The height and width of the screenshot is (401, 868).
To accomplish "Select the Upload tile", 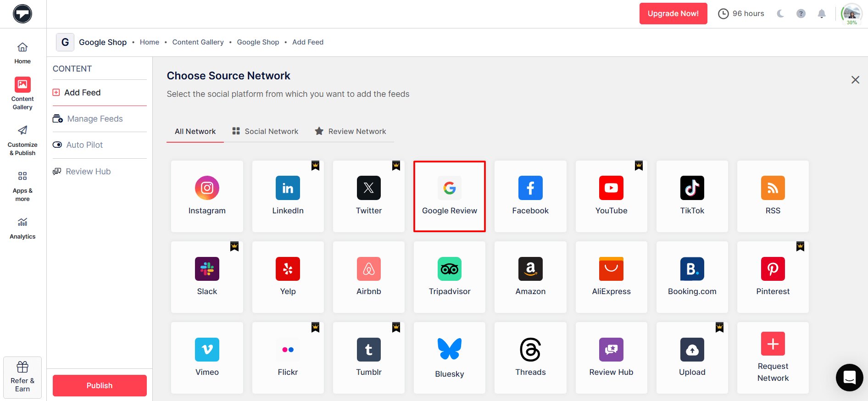I will point(692,358).
